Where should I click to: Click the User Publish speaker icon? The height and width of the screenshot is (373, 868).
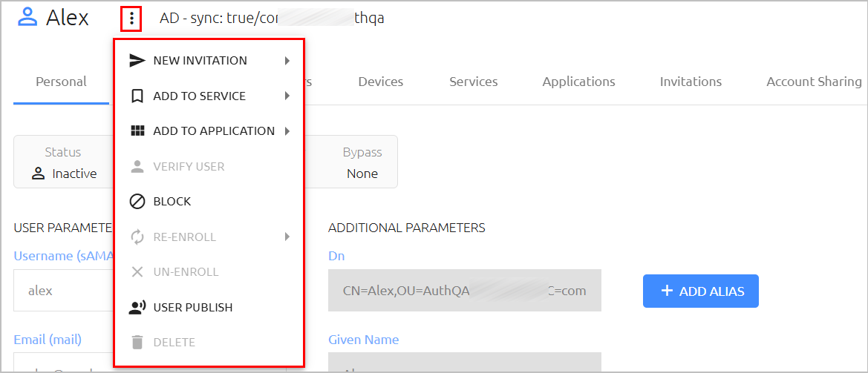(137, 307)
